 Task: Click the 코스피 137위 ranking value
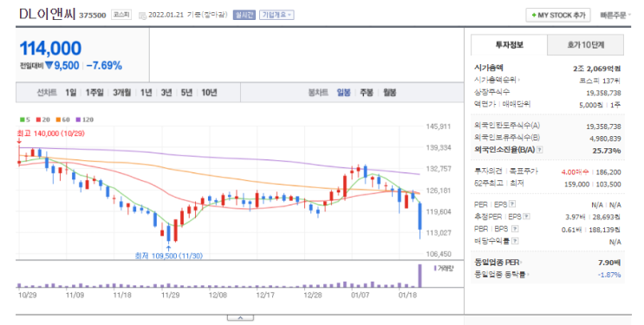pyautogui.click(x=600, y=81)
